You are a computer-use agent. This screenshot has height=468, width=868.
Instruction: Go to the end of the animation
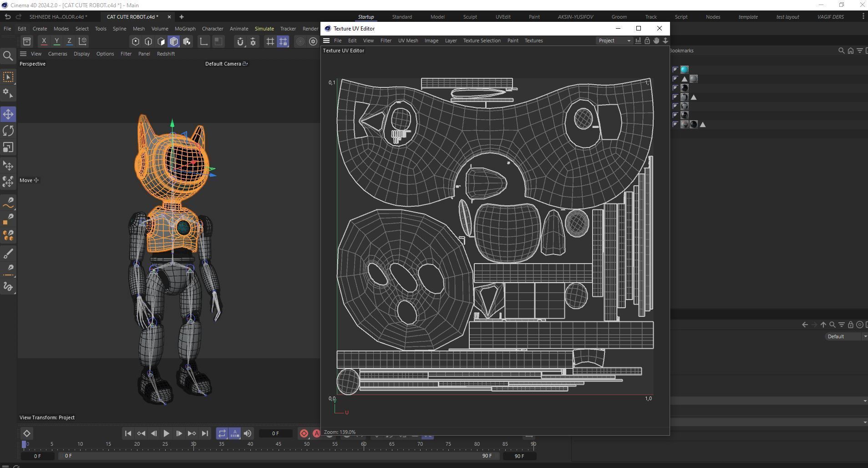point(205,433)
